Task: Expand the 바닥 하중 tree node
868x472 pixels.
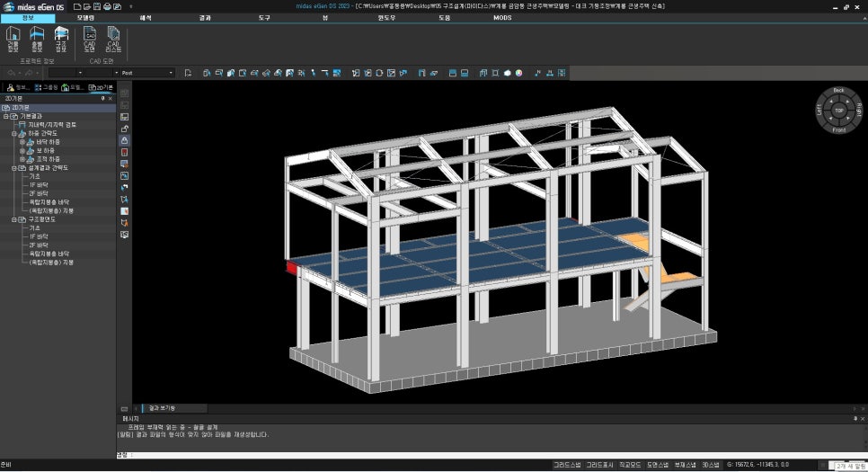Action: click(22, 142)
